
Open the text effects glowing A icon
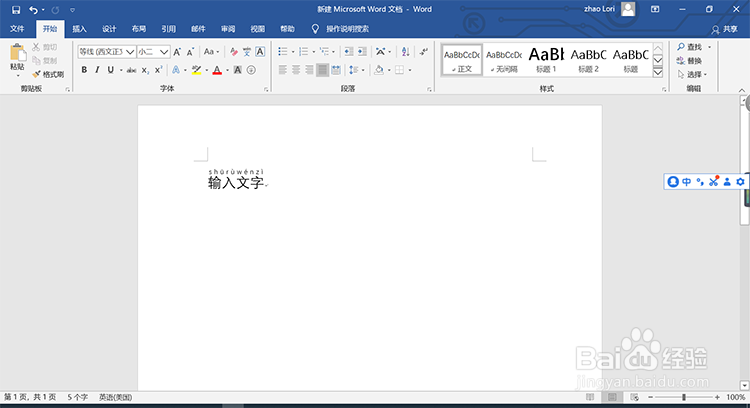(x=176, y=70)
